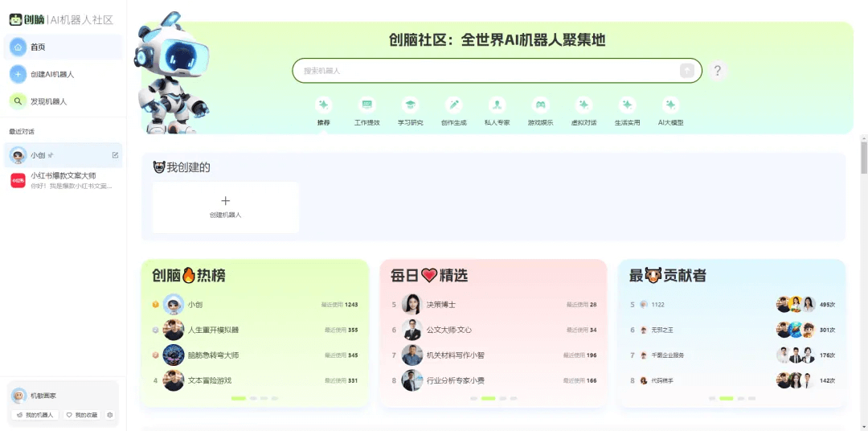Open the 小红书爆款文案大师 conversation

tap(63, 180)
